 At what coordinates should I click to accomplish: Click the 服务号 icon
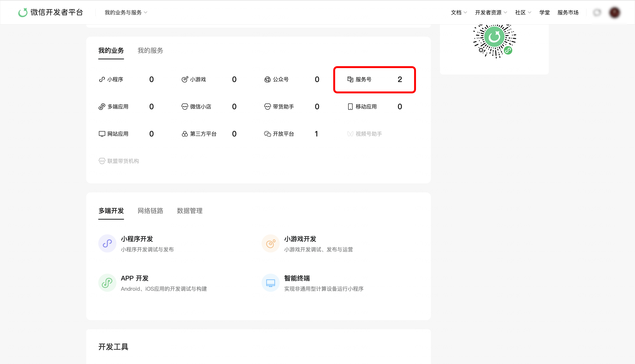[350, 80]
